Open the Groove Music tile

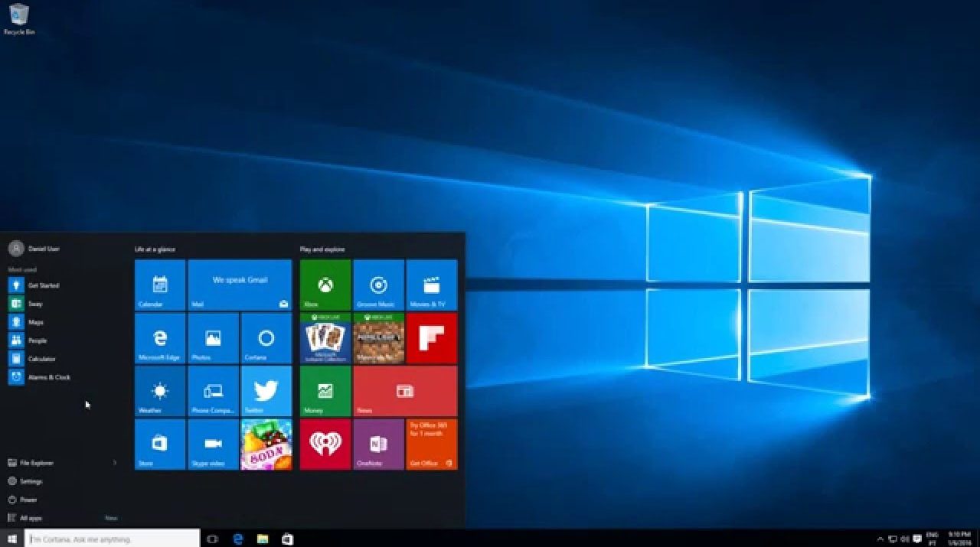[378, 285]
